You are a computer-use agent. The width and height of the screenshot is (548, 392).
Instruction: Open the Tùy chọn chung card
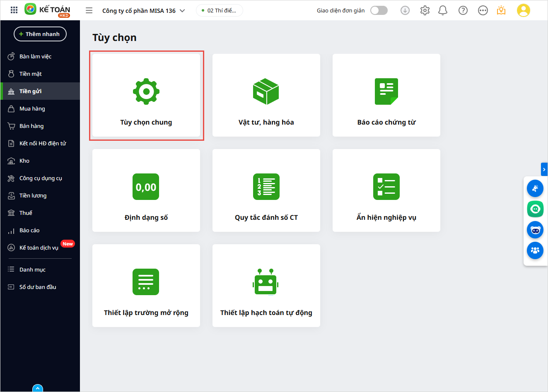click(x=146, y=96)
